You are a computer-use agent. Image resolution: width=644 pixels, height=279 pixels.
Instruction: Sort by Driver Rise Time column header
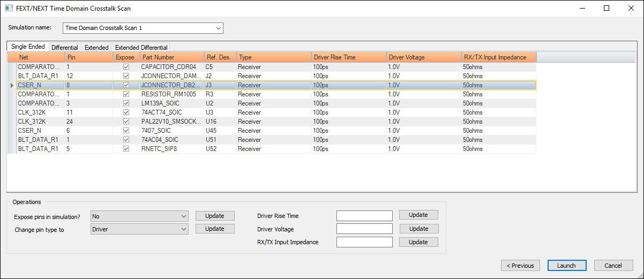click(x=349, y=57)
